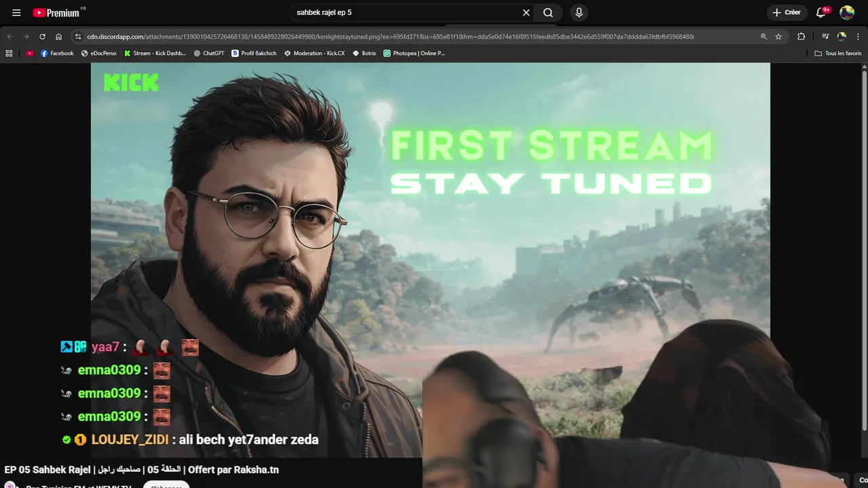Open the Stream - Kick Dashboard bookmark

point(155,53)
